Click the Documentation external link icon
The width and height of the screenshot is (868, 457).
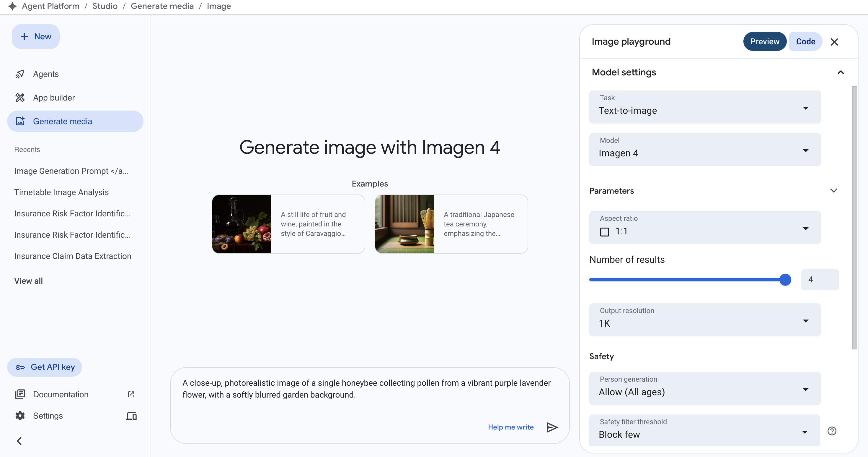[x=131, y=394]
